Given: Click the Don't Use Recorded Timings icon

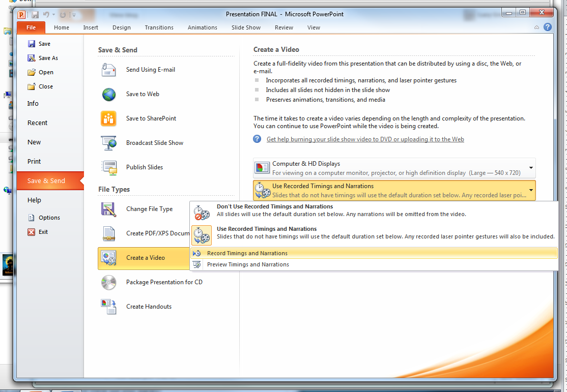Looking at the screenshot, I should tap(202, 213).
